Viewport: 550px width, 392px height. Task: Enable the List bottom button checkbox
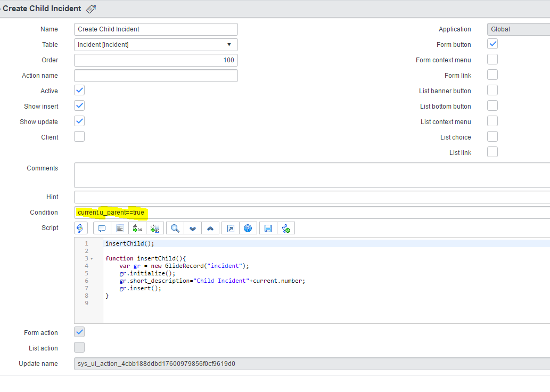coord(492,105)
